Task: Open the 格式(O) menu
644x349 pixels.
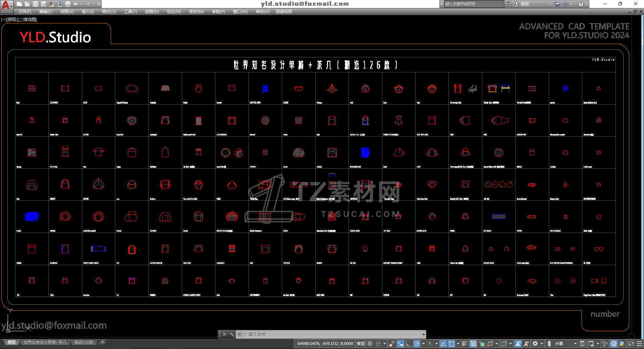Action: pos(109,12)
